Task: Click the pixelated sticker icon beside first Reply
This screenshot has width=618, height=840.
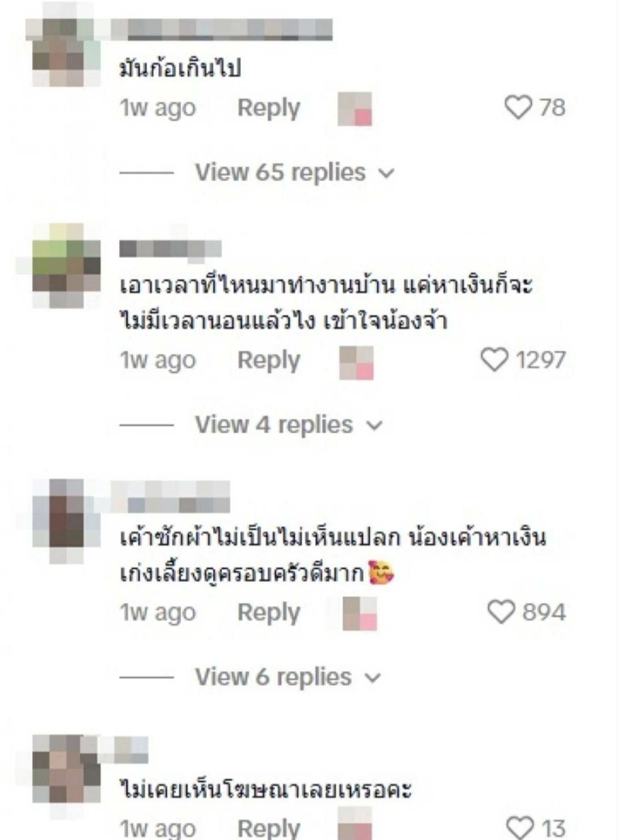Action: (355, 109)
